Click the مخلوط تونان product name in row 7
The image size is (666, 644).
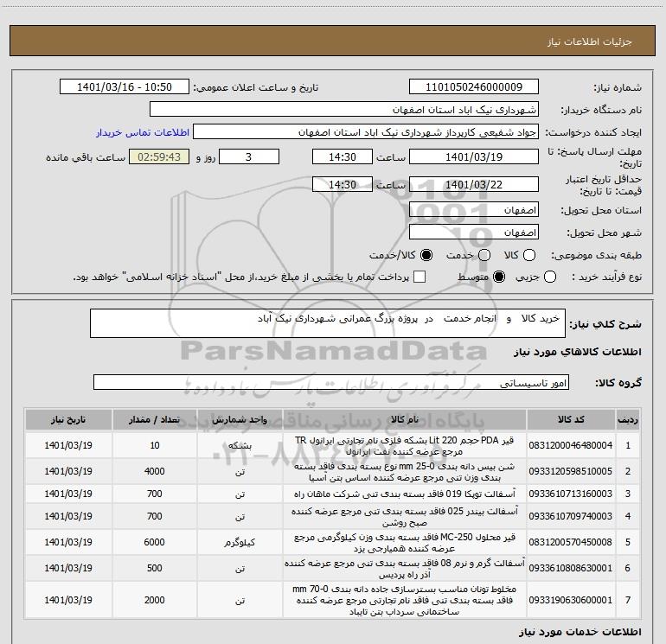[x=405, y=600]
